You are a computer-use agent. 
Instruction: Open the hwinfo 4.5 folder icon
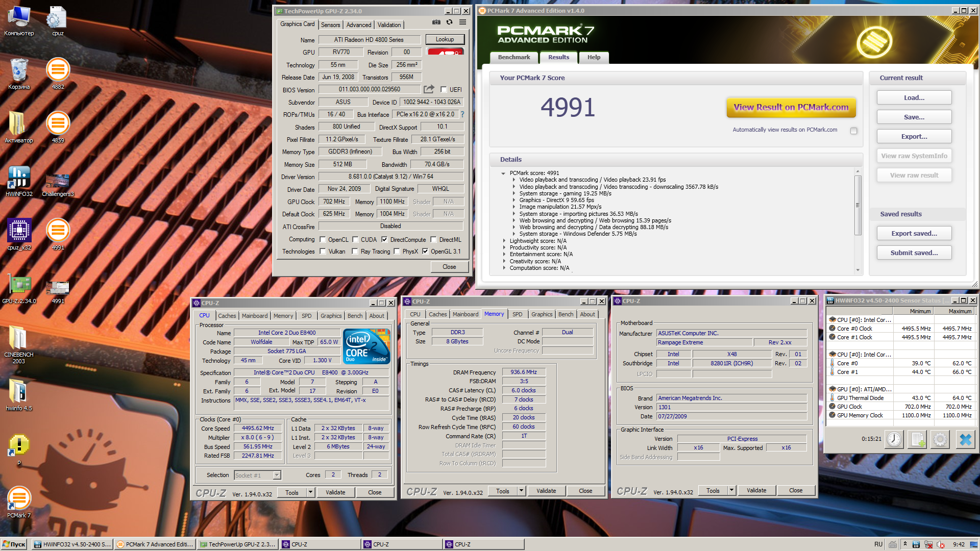click(x=19, y=396)
